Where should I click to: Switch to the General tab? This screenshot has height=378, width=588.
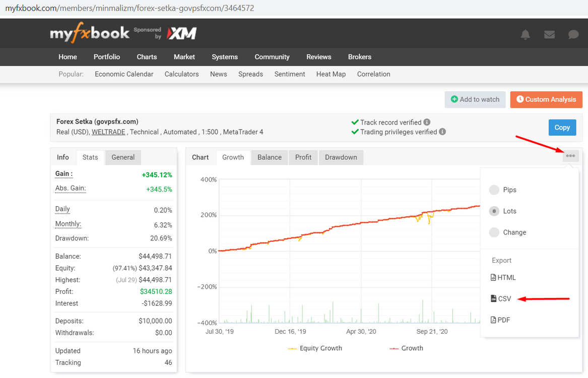[x=123, y=157]
